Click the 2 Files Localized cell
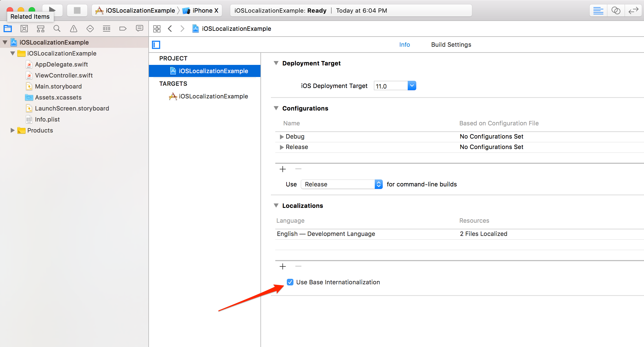Viewport: 644px width, 347px height. (484, 234)
